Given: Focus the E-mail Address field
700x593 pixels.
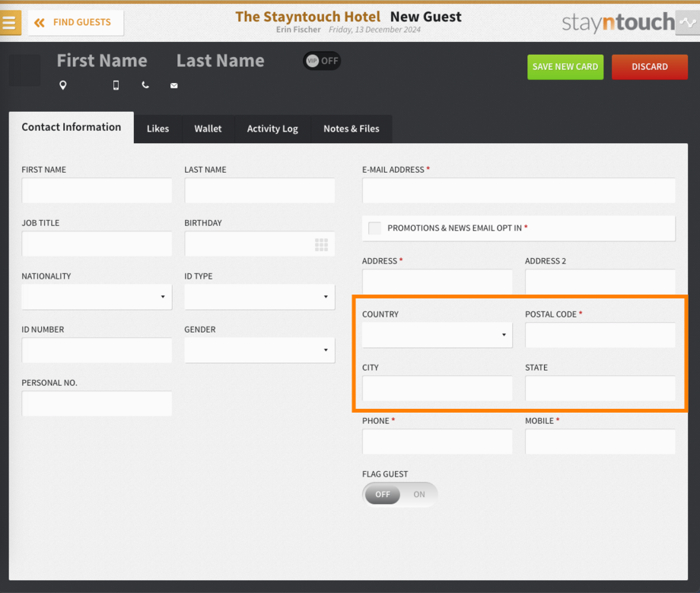Looking at the screenshot, I should 519,190.
